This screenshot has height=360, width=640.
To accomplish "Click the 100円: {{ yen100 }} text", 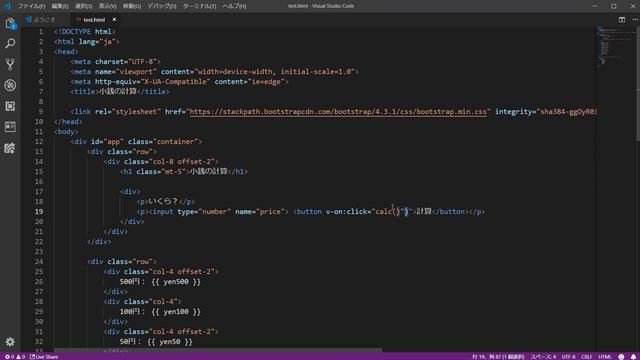I will (x=160, y=311).
